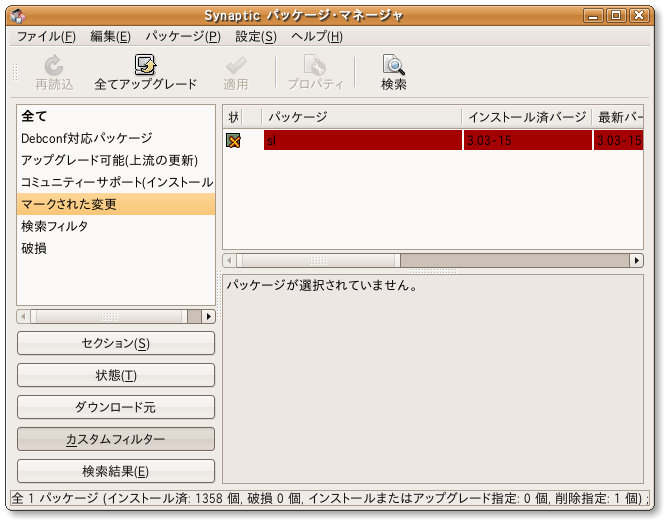Minimize the Synaptic window
The height and width of the screenshot is (520, 664).
tap(593, 16)
